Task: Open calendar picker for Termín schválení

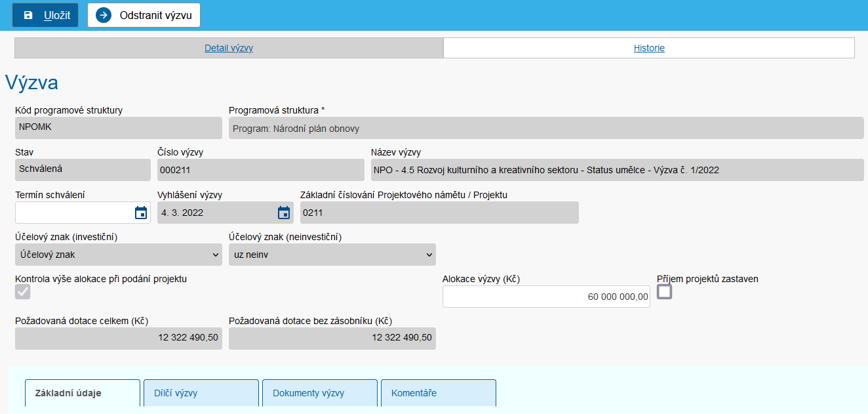Action: [x=141, y=213]
